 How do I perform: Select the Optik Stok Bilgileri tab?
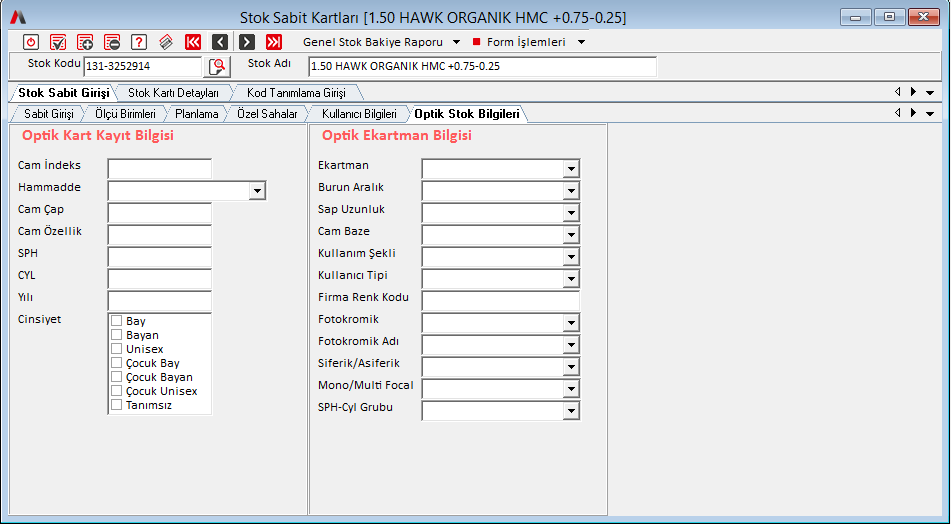coord(467,114)
